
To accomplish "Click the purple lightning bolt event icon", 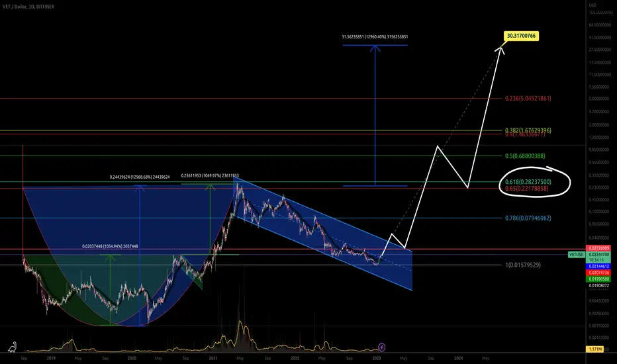I will pyautogui.click(x=381, y=347).
